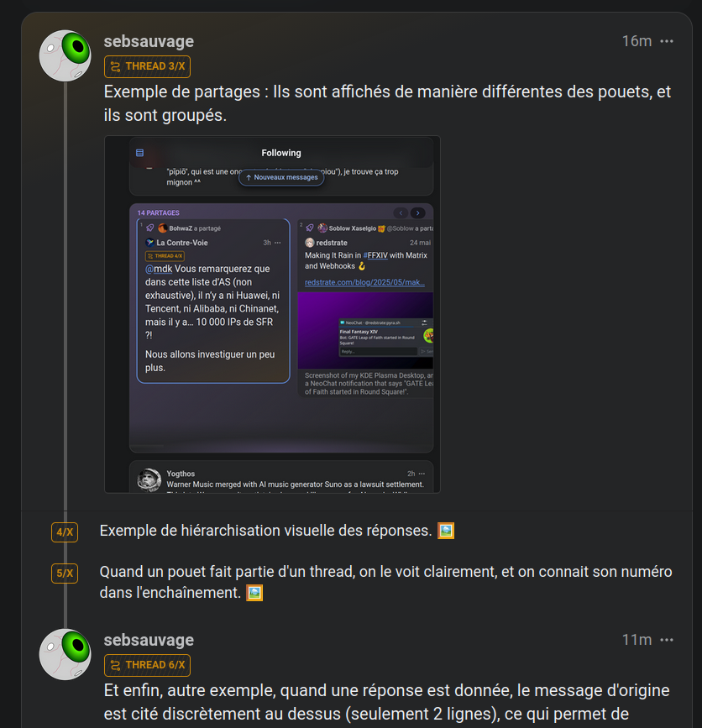Select the 5/X thread reply marker
Viewport: 702px width, 728px height.
(x=65, y=573)
